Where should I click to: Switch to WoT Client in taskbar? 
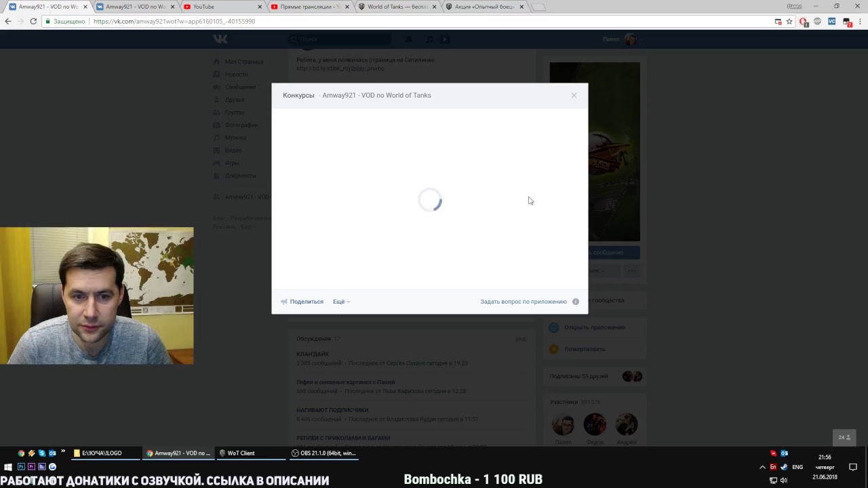click(250, 453)
